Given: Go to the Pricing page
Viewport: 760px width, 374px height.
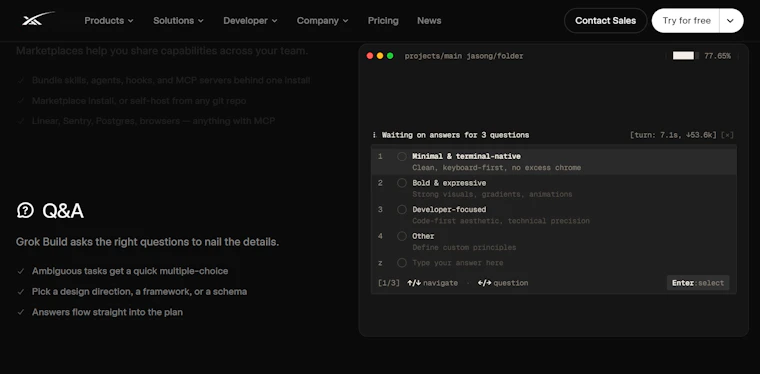Looking at the screenshot, I should click(x=383, y=21).
